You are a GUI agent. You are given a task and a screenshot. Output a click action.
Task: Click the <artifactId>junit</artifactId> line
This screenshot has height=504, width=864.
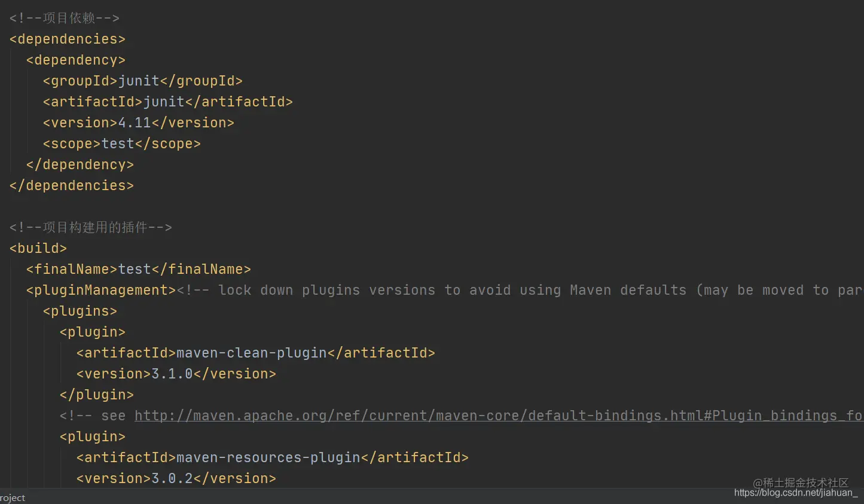(x=168, y=102)
